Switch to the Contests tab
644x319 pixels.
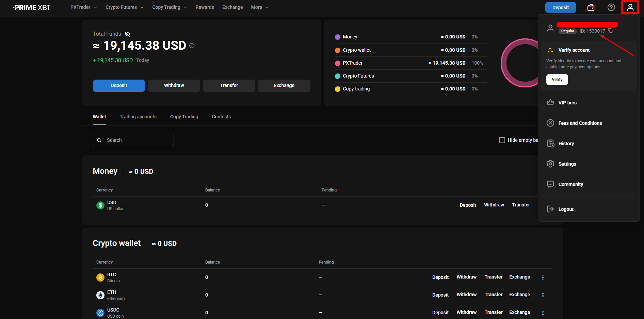(x=221, y=117)
